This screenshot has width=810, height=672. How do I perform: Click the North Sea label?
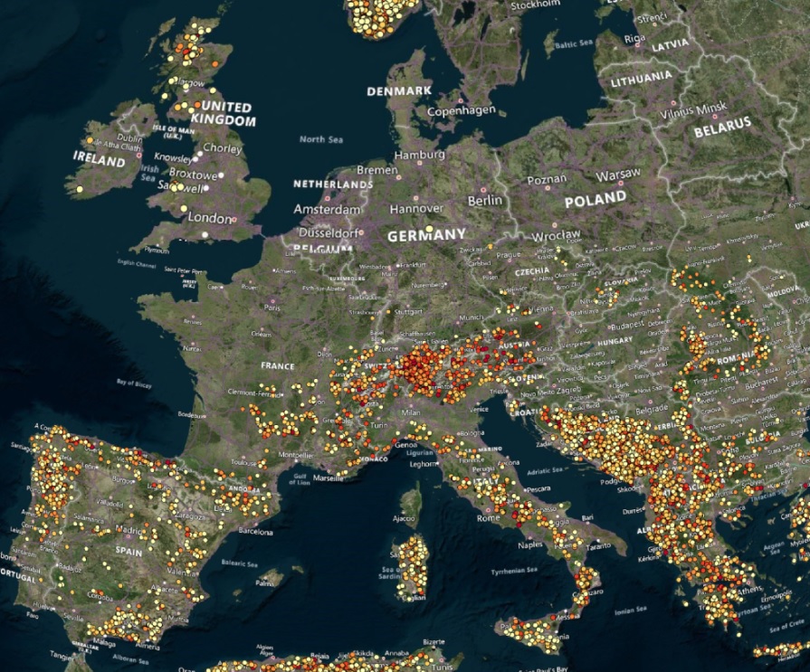pos(321,139)
